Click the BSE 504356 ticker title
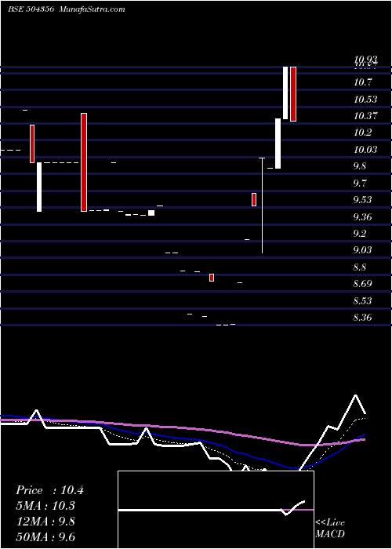 point(31,9)
